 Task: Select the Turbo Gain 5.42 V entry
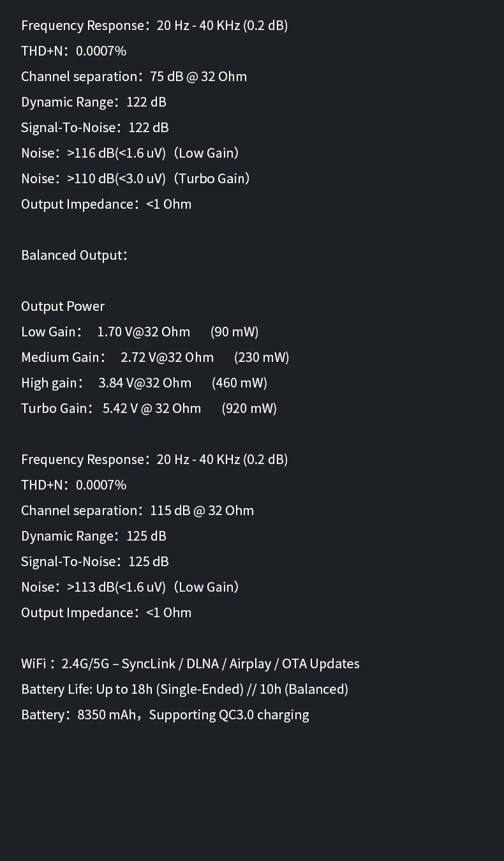[x=111, y=408]
